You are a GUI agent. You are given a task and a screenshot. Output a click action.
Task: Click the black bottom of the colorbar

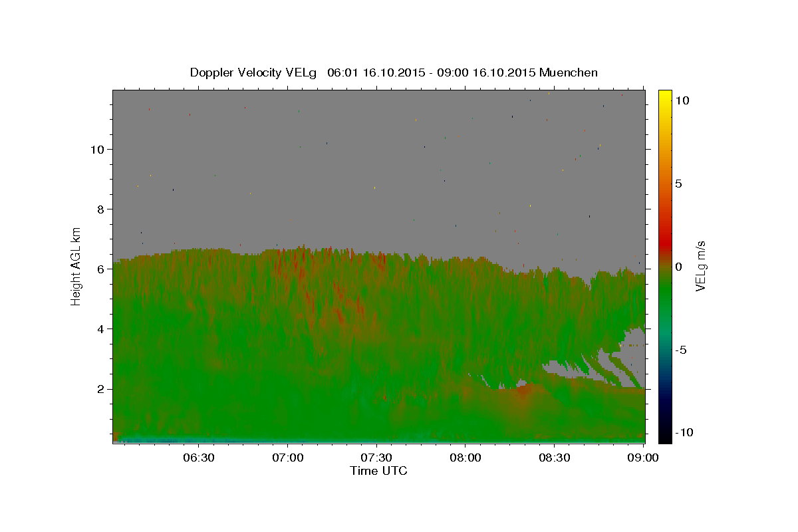point(664,436)
